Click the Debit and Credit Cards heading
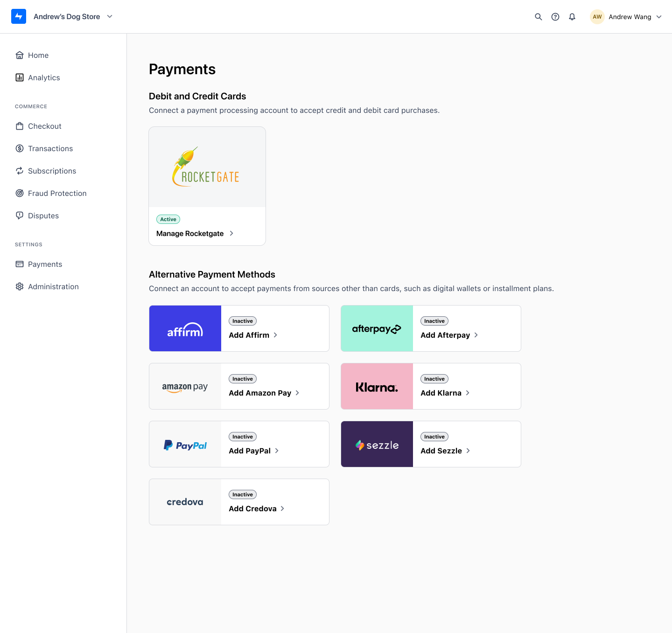The height and width of the screenshot is (633, 672). (197, 96)
